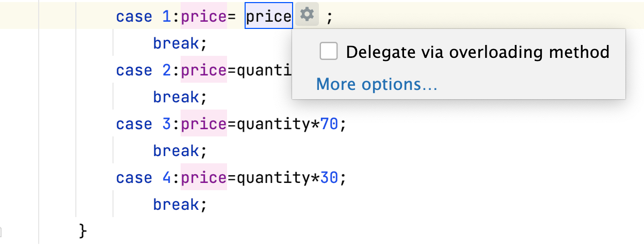This screenshot has width=644, height=246.
Task: Click the closing brace of the switch
Action: 83,231
